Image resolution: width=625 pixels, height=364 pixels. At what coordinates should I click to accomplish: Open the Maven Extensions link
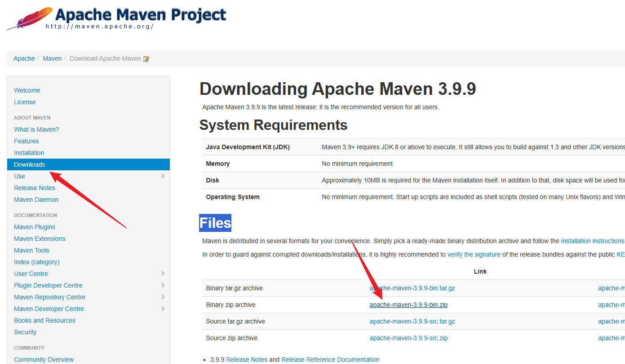tap(40, 239)
